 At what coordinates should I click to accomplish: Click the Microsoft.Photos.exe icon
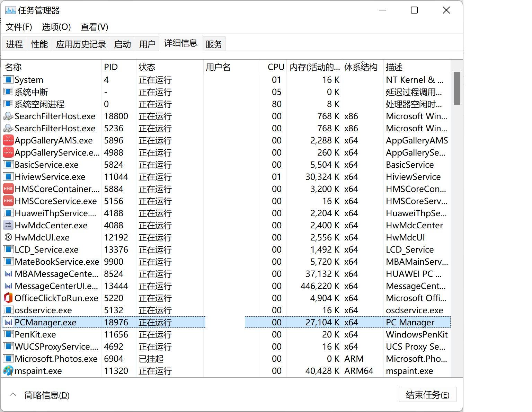[8, 359]
